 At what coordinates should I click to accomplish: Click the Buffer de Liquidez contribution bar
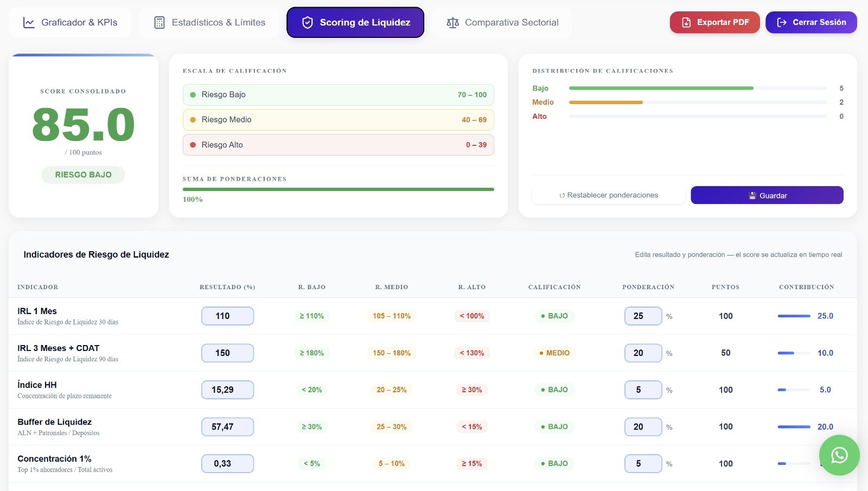coord(794,426)
